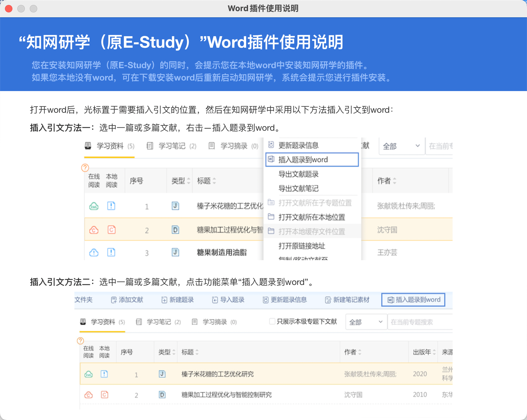Choose 打开原链接地址 in context menu
This screenshot has height=420, width=527.
coord(312,246)
